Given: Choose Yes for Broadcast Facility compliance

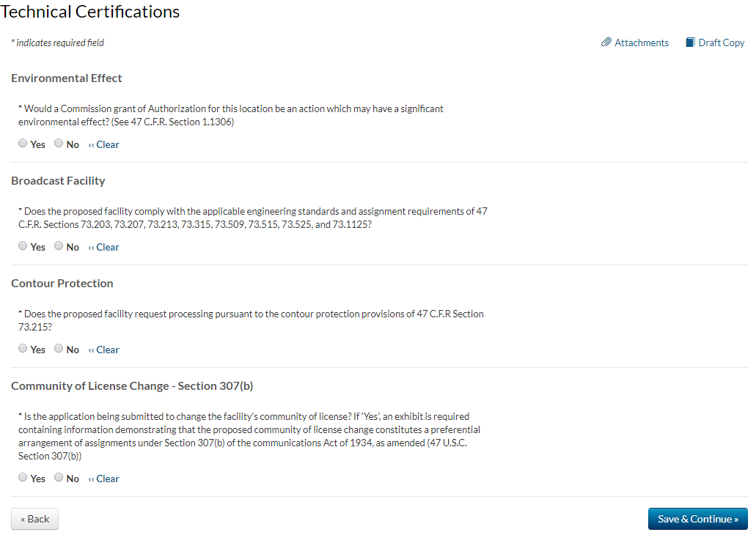Looking at the screenshot, I should click(23, 246).
